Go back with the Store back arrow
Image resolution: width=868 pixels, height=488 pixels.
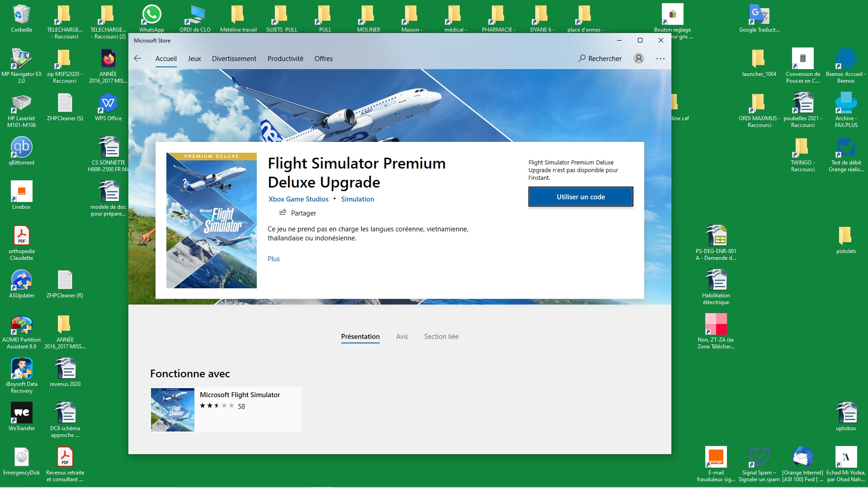pyautogui.click(x=137, y=58)
